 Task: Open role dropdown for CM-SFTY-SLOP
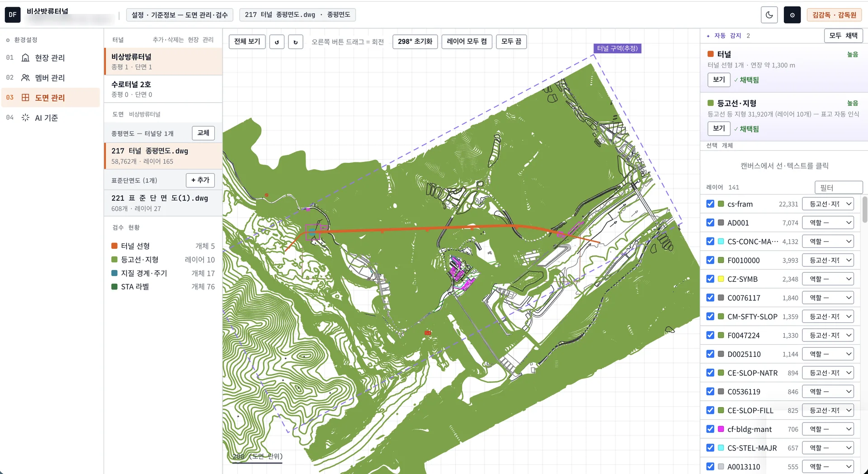tap(828, 317)
